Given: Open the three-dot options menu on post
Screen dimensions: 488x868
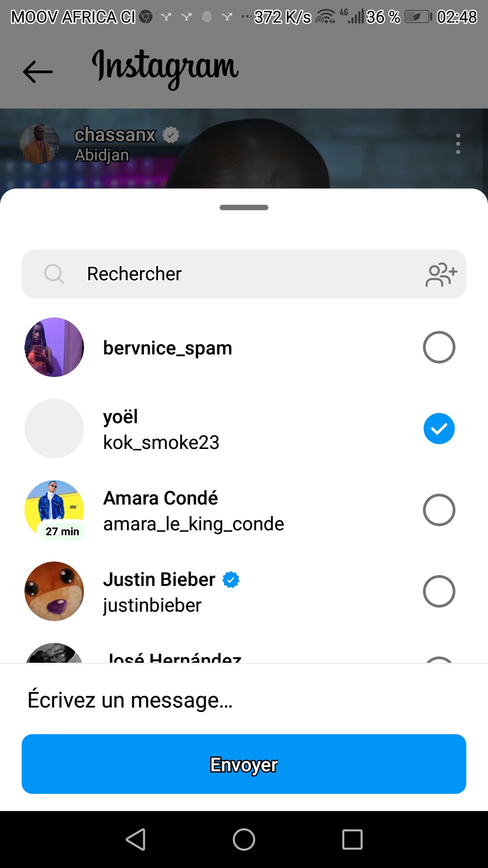Looking at the screenshot, I should pyautogui.click(x=458, y=144).
